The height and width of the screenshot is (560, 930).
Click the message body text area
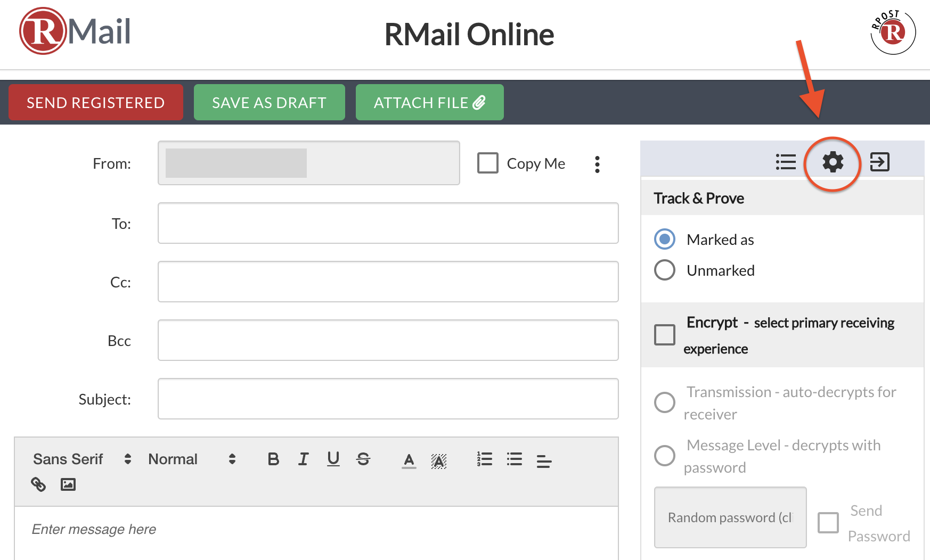[316, 533]
